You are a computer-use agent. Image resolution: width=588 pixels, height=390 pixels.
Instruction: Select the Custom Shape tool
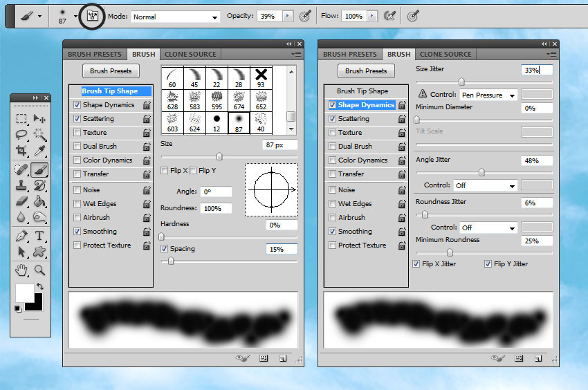pyautogui.click(x=39, y=252)
